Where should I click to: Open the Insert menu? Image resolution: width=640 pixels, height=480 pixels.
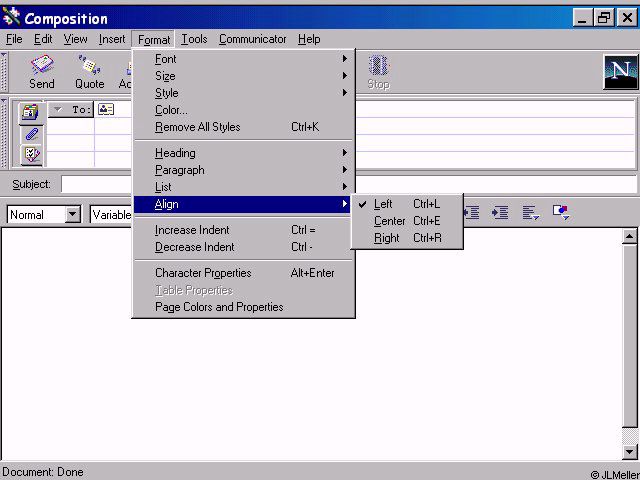click(x=112, y=39)
